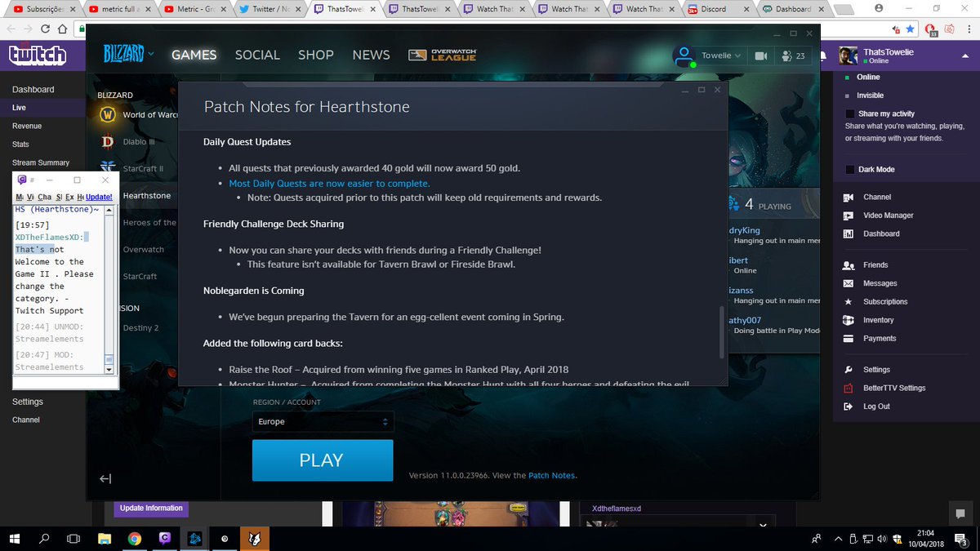Open Chrome three-dot menu

tap(969, 28)
